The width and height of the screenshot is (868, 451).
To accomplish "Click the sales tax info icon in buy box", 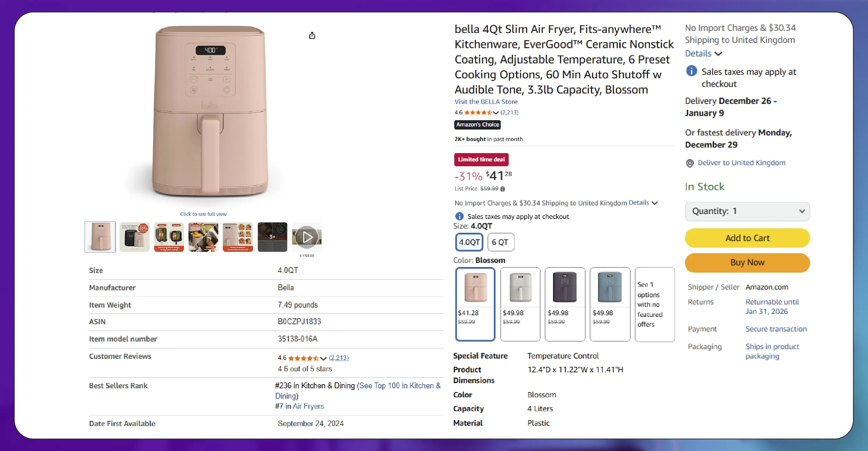I will pyautogui.click(x=691, y=71).
